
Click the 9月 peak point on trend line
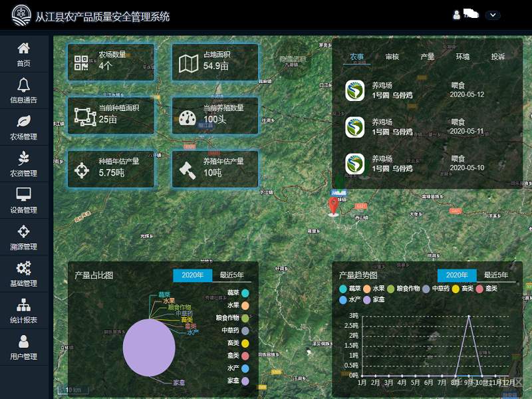pos(469,317)
